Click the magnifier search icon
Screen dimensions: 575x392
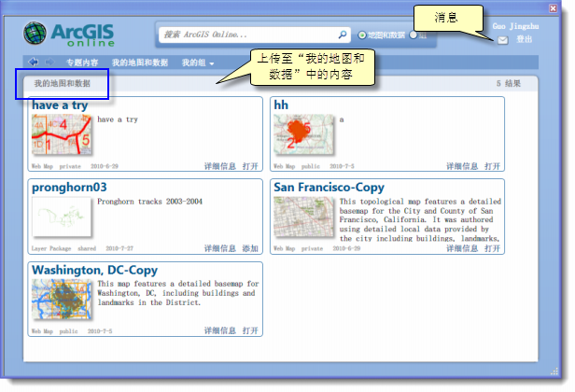click(x=342, y=35)
